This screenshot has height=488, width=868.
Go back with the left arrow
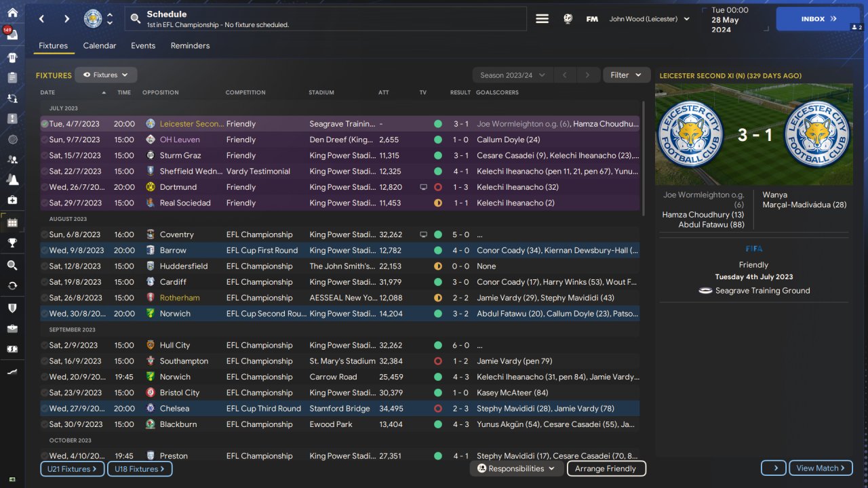click(42, 19)
